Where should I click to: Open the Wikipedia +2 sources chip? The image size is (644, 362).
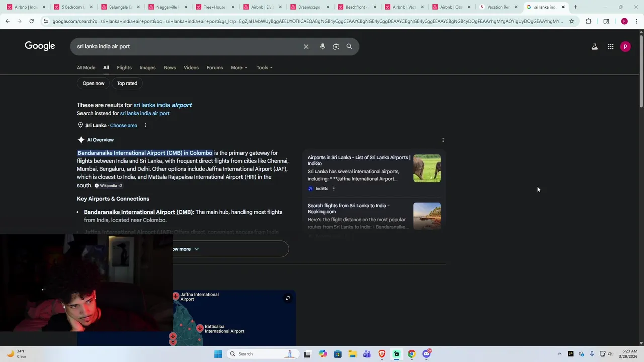pos(108,186)
